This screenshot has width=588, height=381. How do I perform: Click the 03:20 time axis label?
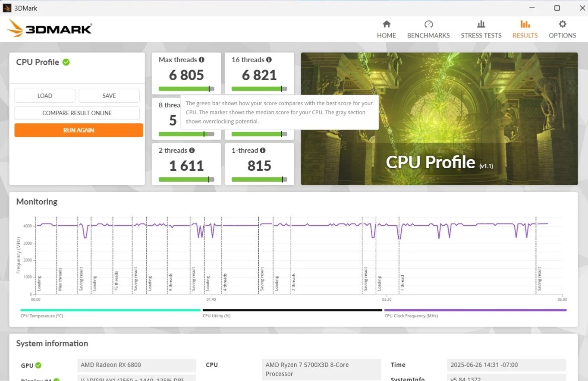tap(387, 299)
